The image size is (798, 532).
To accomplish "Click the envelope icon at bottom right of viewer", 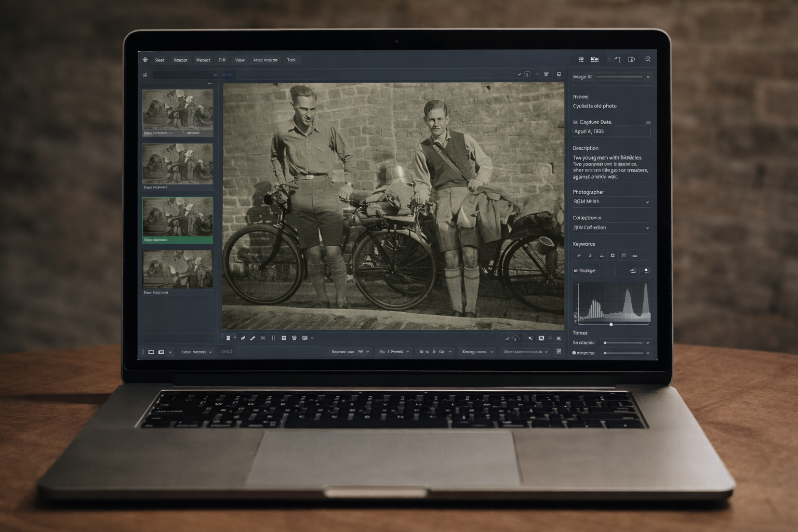I will pos(541,338).
